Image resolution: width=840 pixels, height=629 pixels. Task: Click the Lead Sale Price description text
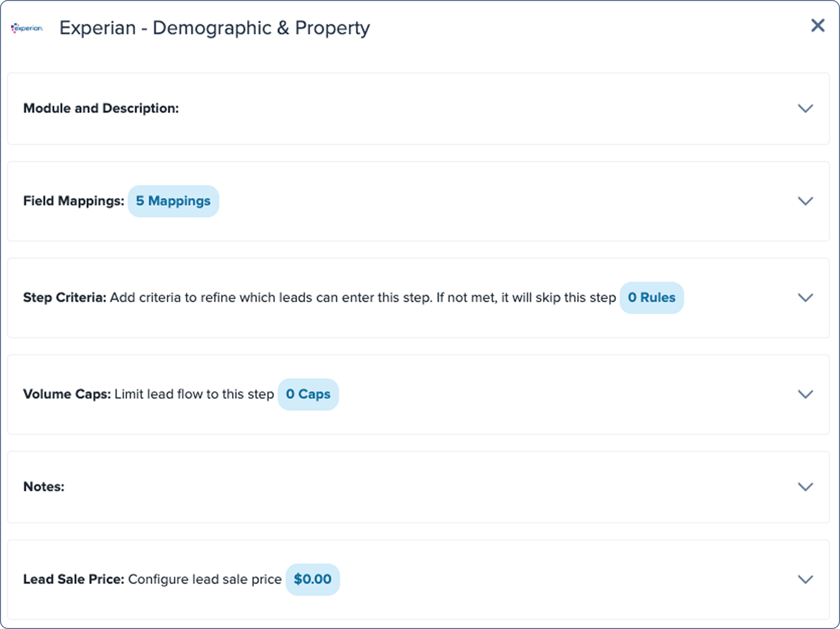point(205,579)
